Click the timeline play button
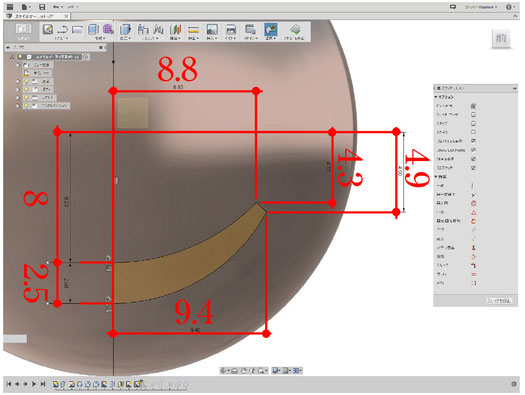The image size is (525, 395). pos(34,384)
